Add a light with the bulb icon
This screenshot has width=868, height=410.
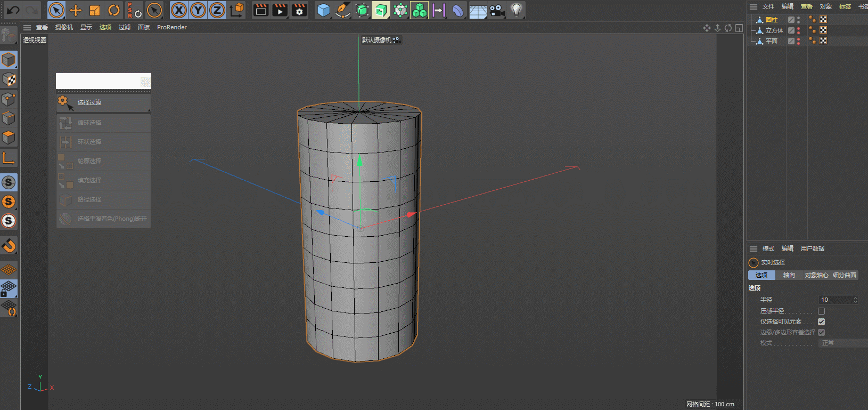tap(516, 10)
